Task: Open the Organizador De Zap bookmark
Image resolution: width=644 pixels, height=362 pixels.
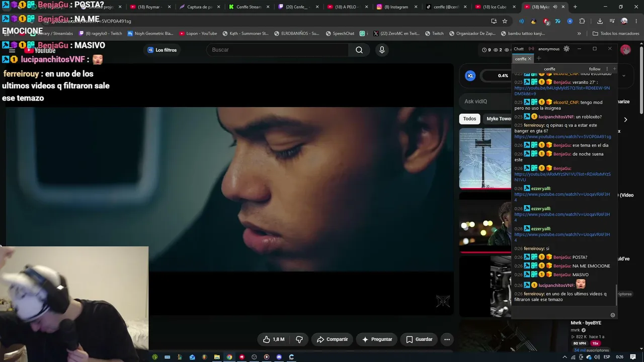Action: click(x=472, y=34)
